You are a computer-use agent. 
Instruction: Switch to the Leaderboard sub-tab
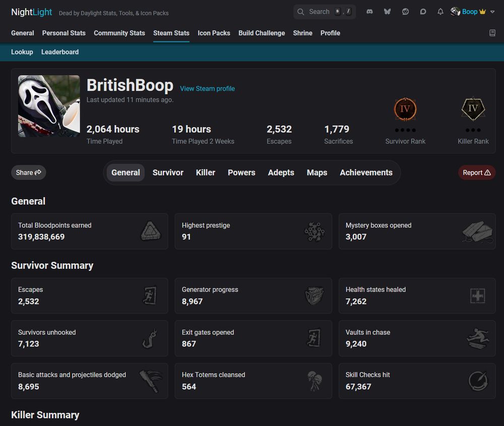click(x=60, y=52)
